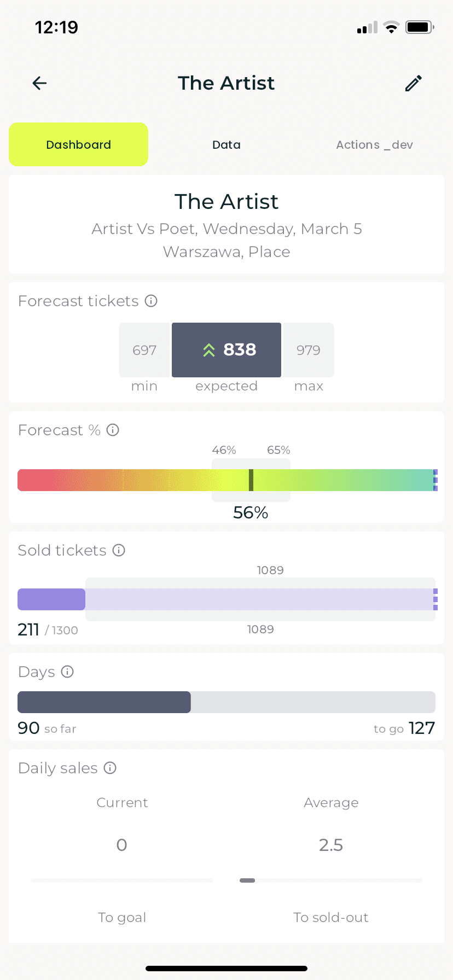Show the Daily sales info tooltip
This screenshot has width=453, height=980.
tap(110, 768)
